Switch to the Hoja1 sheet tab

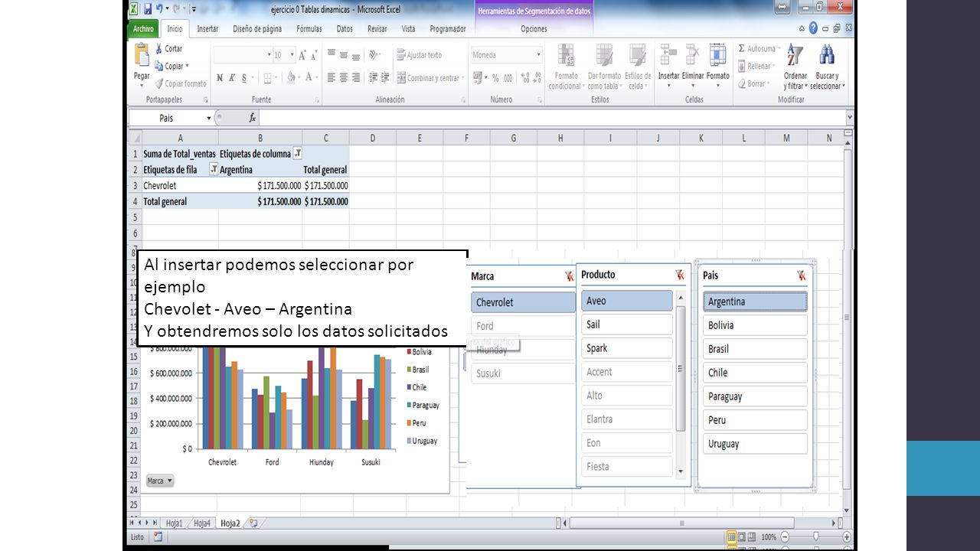pyautogui.click(x=174, y=523)
